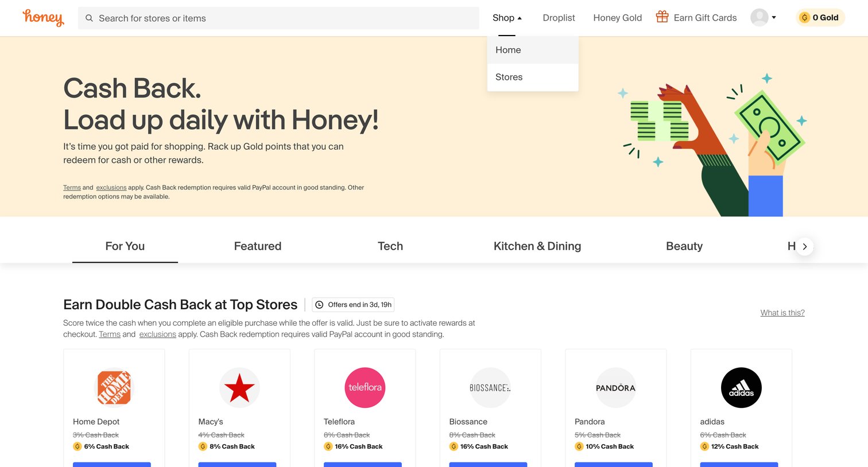Image resolution: width=868 pixels, height=467 pixels.
Task: Click the crossed-out 3% Cash Back text
Action: point(96,435)
